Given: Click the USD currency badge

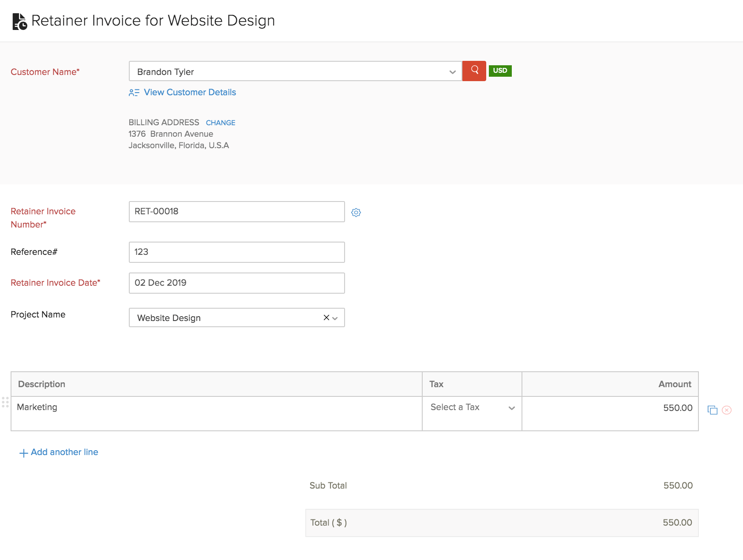Looking at the screenshot, I should coord(500,71).
